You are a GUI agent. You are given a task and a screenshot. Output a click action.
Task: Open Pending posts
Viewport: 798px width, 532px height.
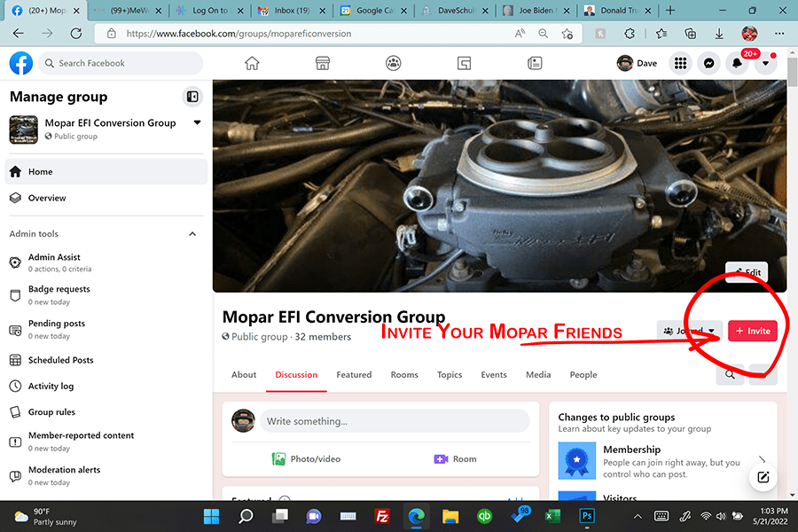106,329
